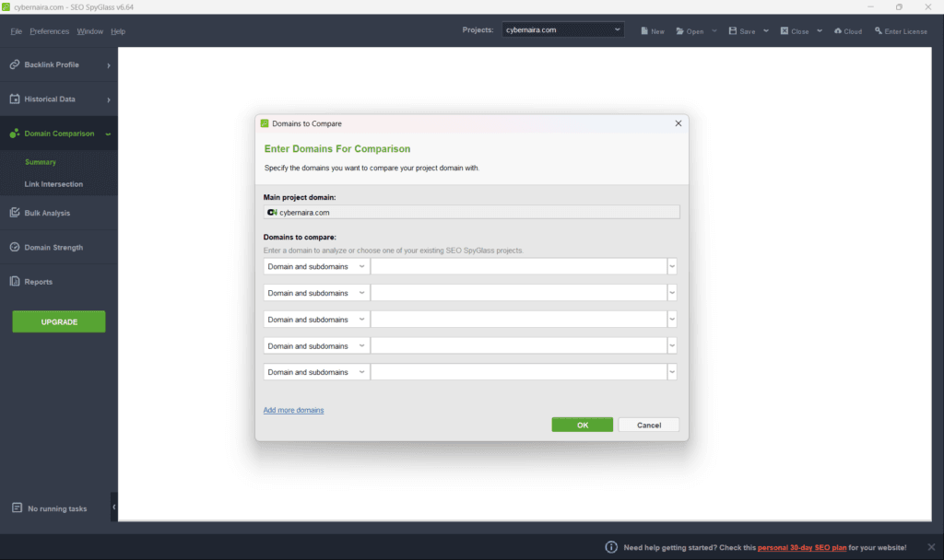This screenshot has width=944, height=560.
Task: Click the Add more domains link
Action: click(x=293, y=410)
